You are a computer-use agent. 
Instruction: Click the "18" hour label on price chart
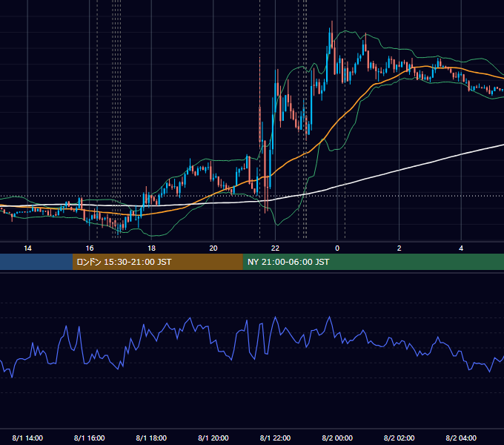151,248
